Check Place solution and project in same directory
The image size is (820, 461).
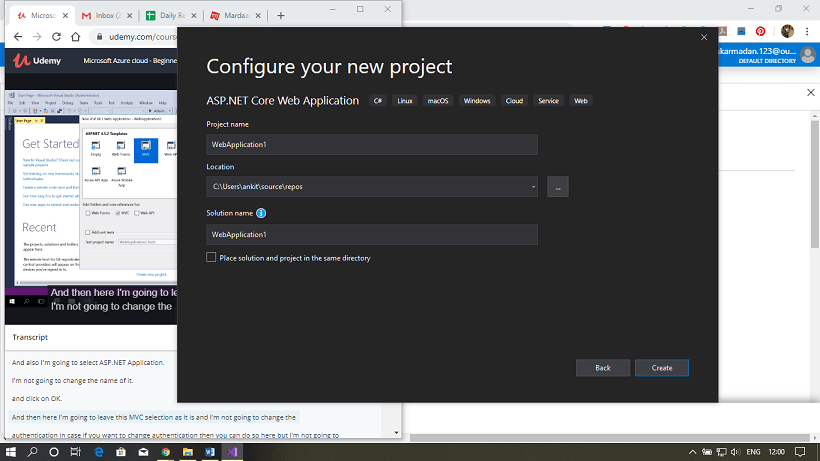coord(211,257)
